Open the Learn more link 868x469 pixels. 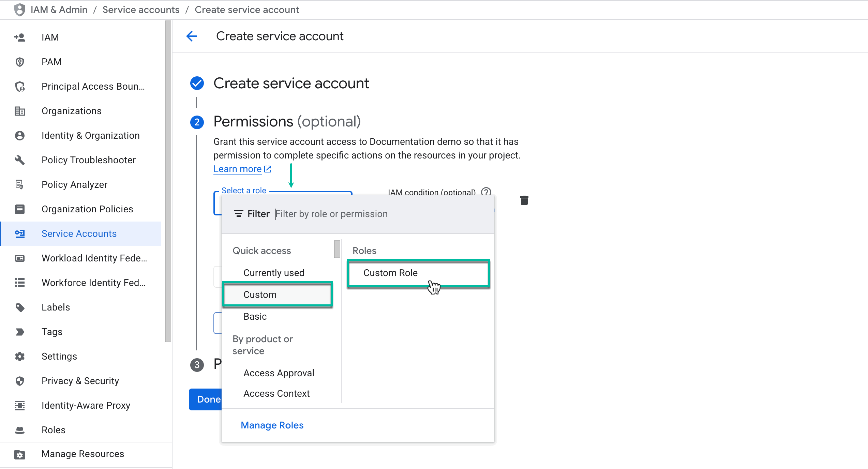click(238, 169)
